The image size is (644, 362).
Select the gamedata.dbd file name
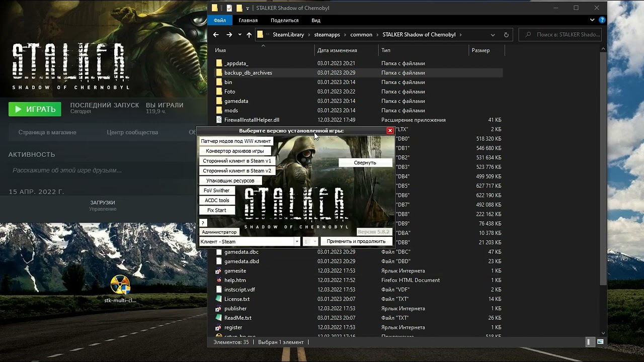point(242,261)
